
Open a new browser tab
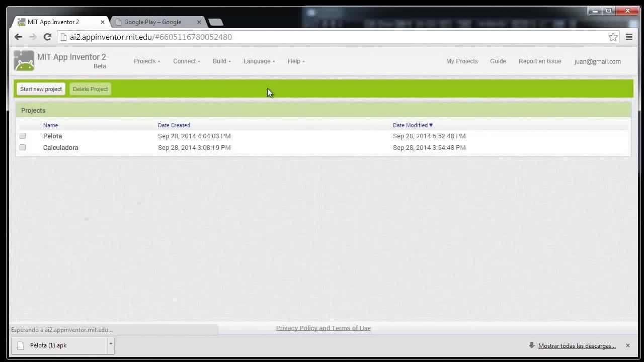click(215, 22)
